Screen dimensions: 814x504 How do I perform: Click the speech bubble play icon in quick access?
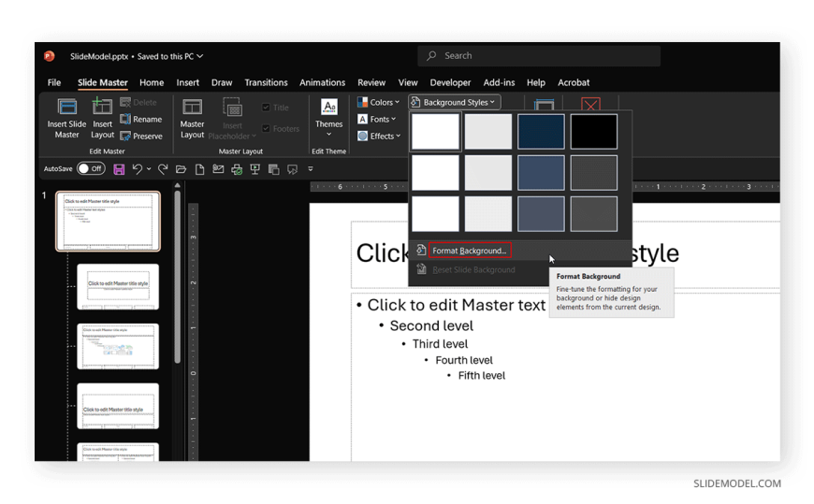pos(292,169)
